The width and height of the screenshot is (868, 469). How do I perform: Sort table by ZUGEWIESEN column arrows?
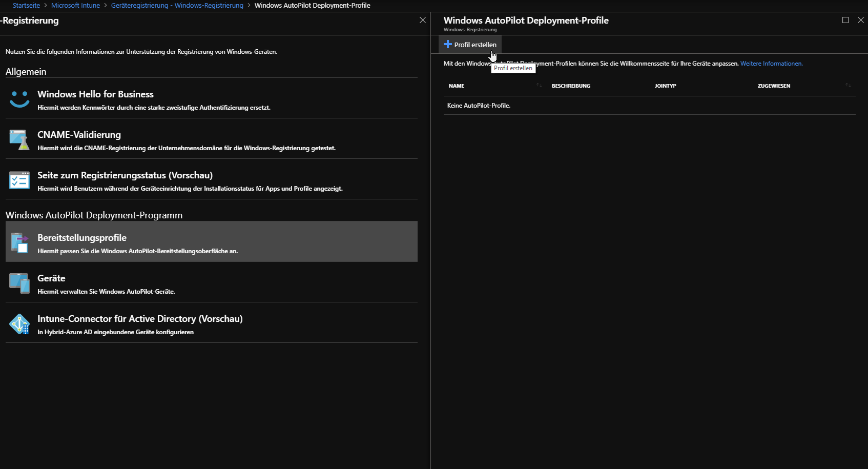pyautogui.click(x=848, y=86)
